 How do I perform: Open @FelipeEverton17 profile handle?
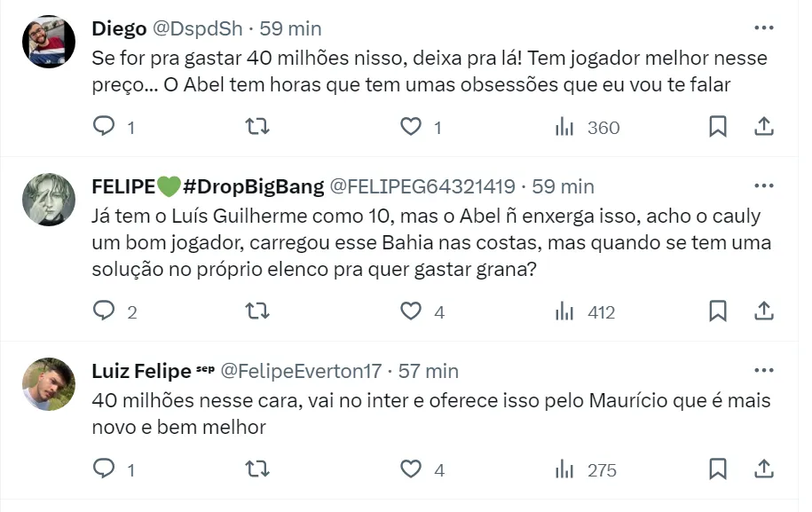[301, 370]
